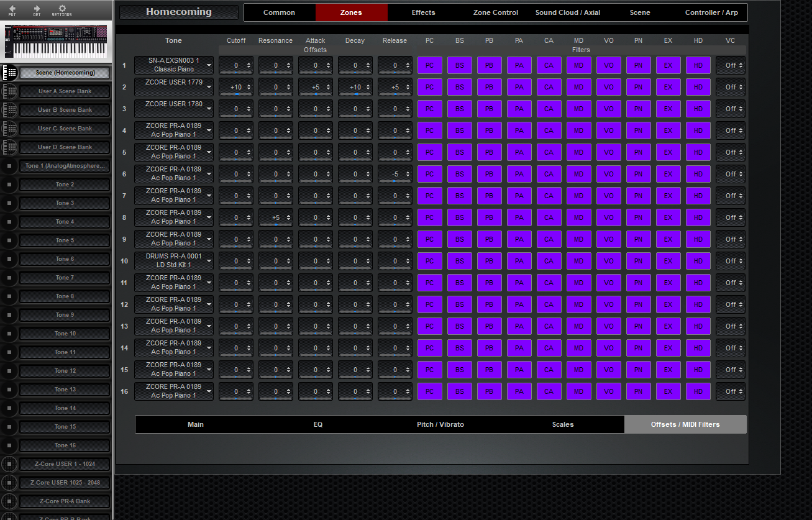Screen dimensions: 812x520
Task: Open the Settings gear icon
Action: 62,8
